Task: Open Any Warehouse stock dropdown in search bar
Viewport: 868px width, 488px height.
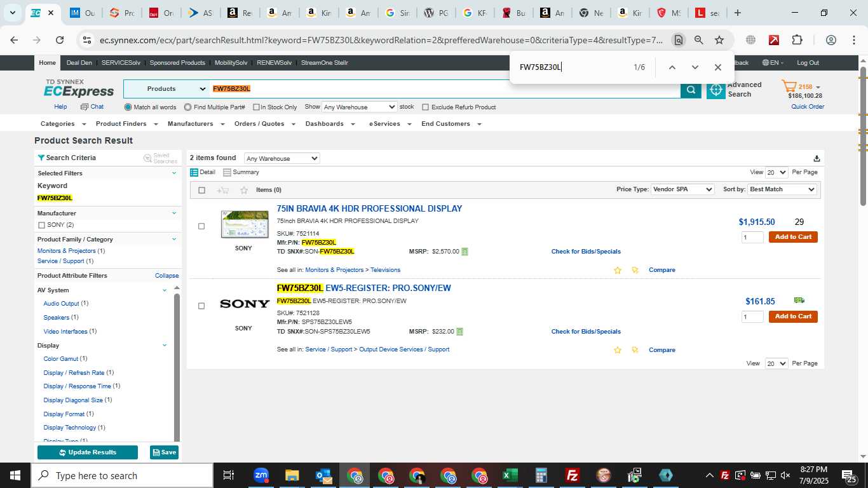Action: (359, 107)
